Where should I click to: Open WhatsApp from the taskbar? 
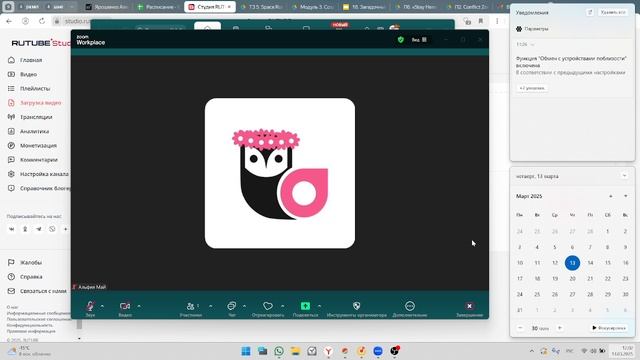point(279,351)
